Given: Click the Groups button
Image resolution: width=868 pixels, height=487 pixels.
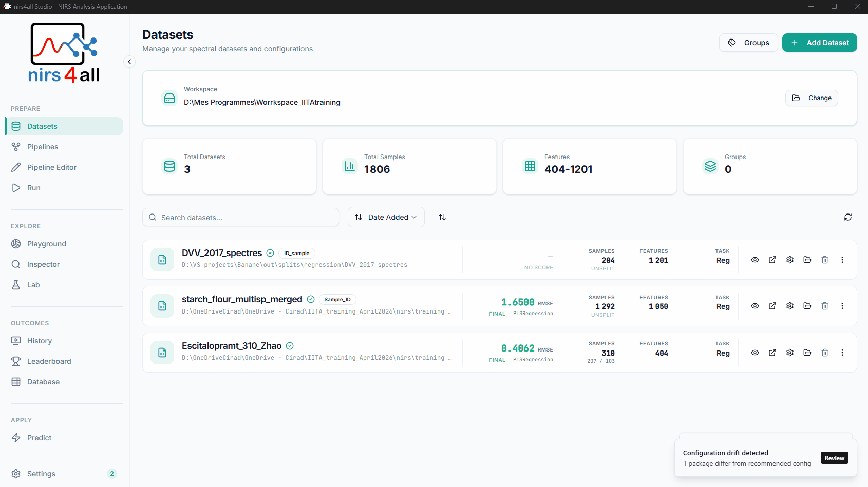Looking at the screenshot, I should pyautogui.click(x=748, y=43).
